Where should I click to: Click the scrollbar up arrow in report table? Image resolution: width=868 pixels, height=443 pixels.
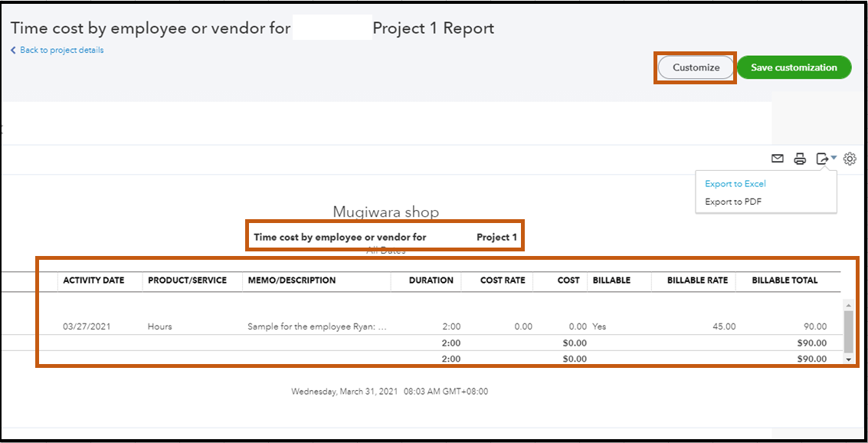pyautogui.click(x=849, y=304)
